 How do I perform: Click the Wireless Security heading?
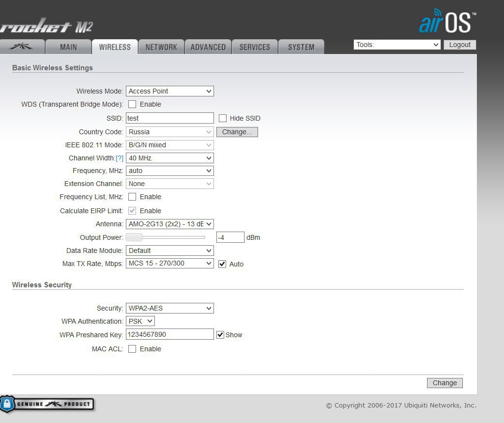point(42,285)
